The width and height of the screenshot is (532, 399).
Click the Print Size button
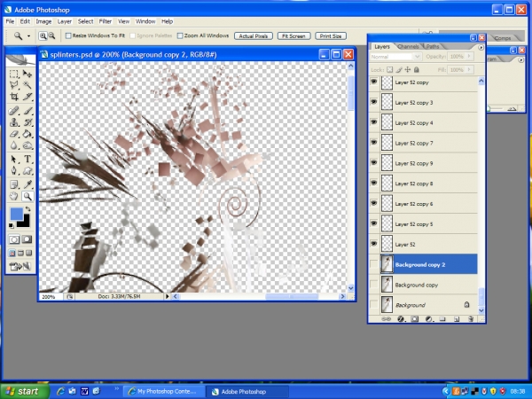tap(331, 36)
